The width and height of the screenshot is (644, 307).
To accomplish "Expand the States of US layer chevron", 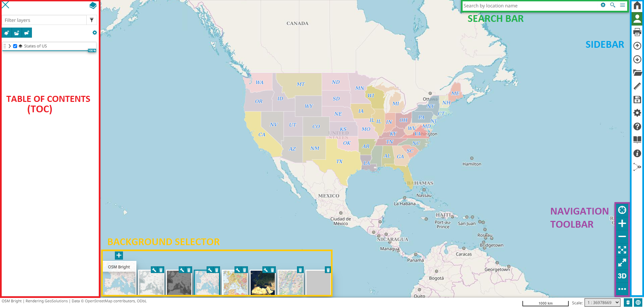I will click(x=10, y=46).
